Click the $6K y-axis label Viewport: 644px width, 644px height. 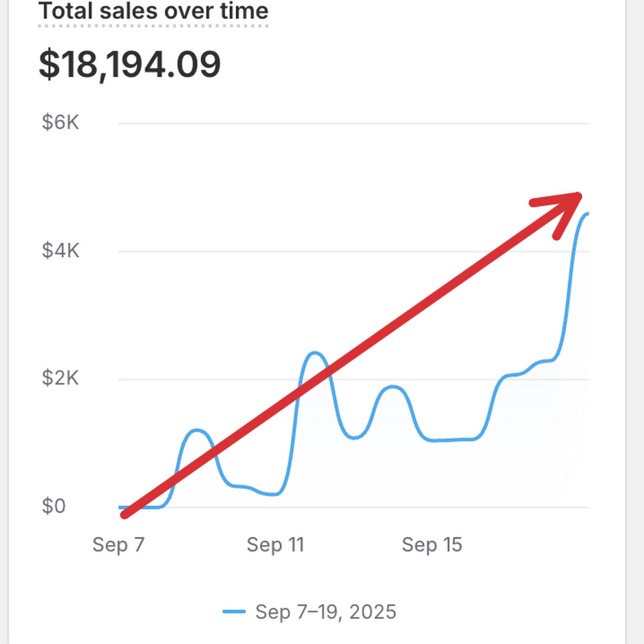tap(60, 122)
